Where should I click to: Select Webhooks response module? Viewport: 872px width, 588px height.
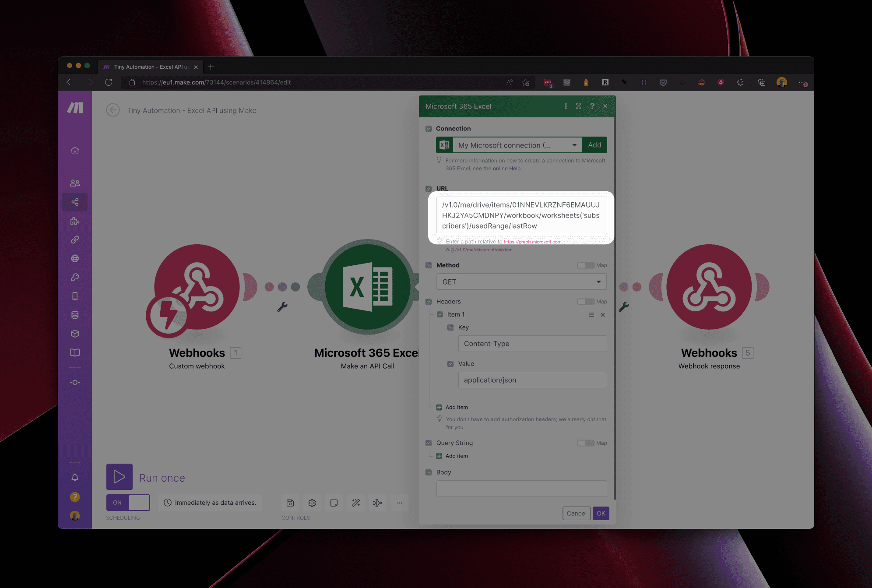(709, 287)
